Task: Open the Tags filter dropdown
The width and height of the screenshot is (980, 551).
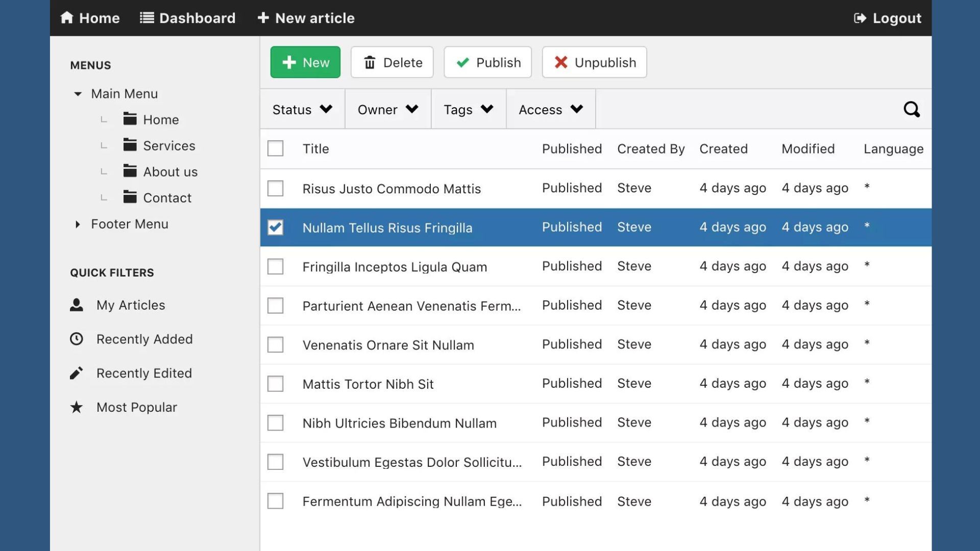Action: point(469,109)
